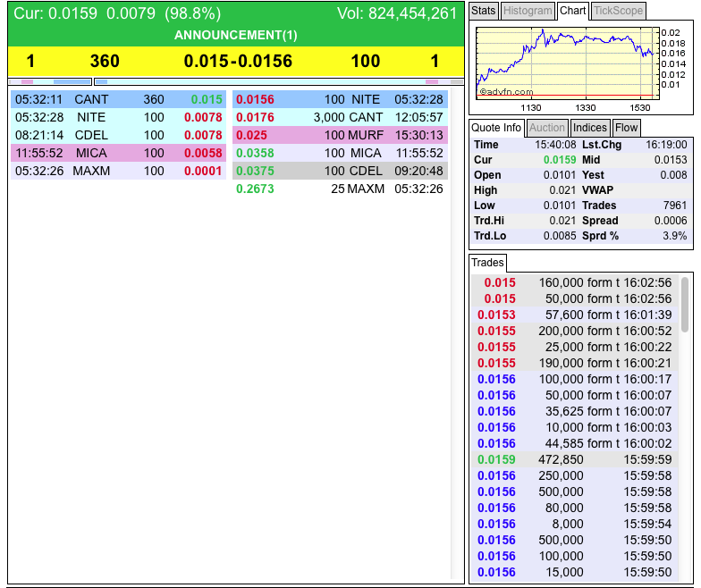Select the CANT ask row with 3,000 size
The height and width of the screenshot is (588, 701).
tap(340, 117)
